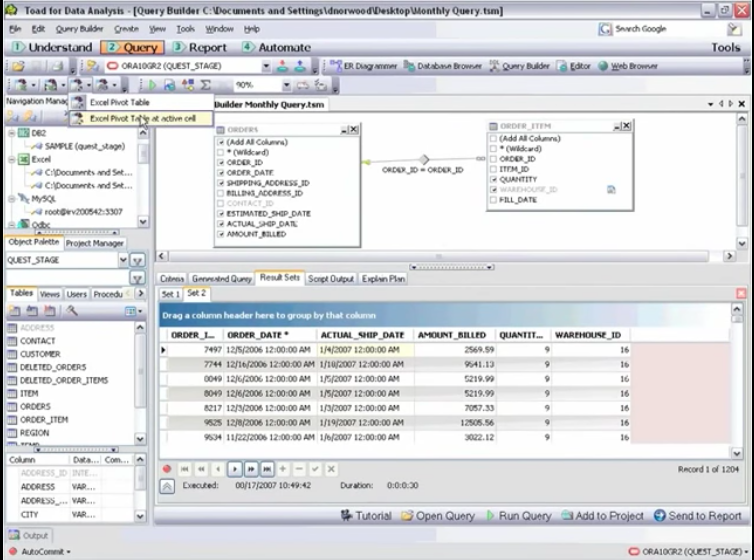This screenshot has width=754, height=560.
Task: Click the WAREHOUSE_ID field icon in ORDER_ITEM
Action: click(x=611, y=190)
